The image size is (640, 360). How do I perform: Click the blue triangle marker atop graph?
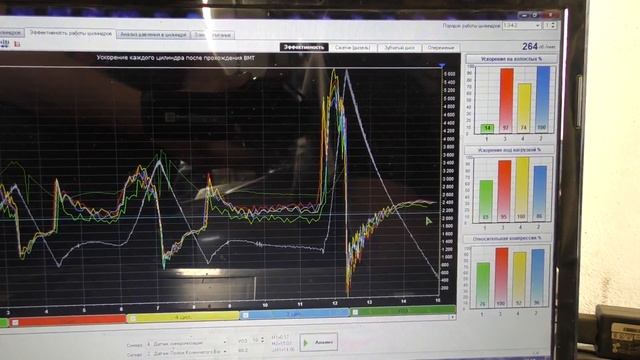coord(442,65)
